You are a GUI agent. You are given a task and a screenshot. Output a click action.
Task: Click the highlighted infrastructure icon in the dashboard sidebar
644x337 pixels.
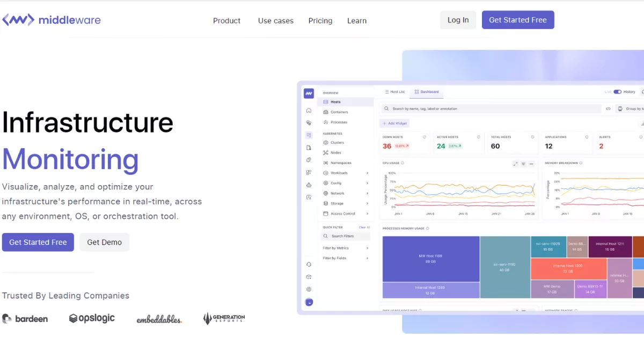click(309, 135)
